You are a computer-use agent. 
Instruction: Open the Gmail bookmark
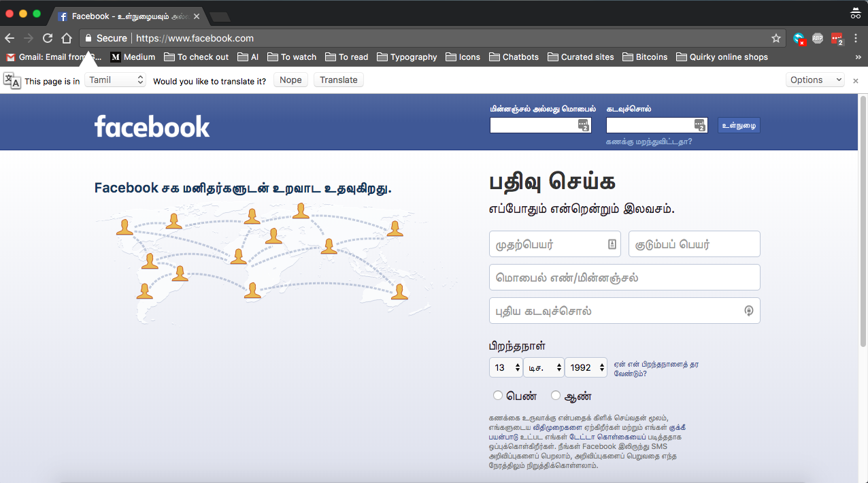pos(54,57)
